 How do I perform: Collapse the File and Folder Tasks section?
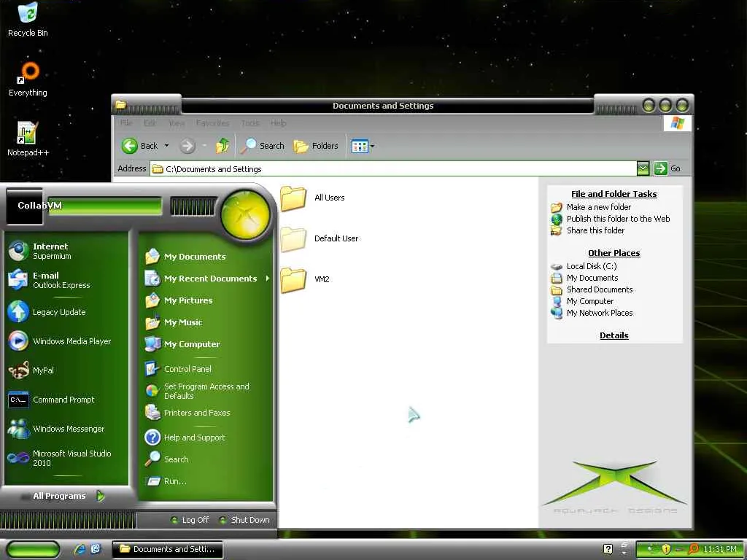click(614, 194)
